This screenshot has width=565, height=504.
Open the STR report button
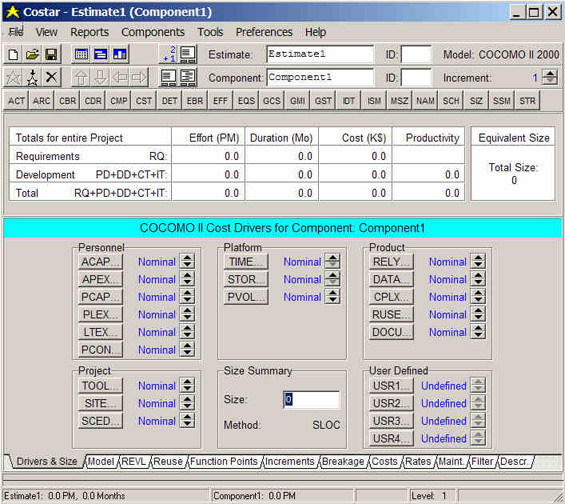pyautogui.click(x=527, y=101)
